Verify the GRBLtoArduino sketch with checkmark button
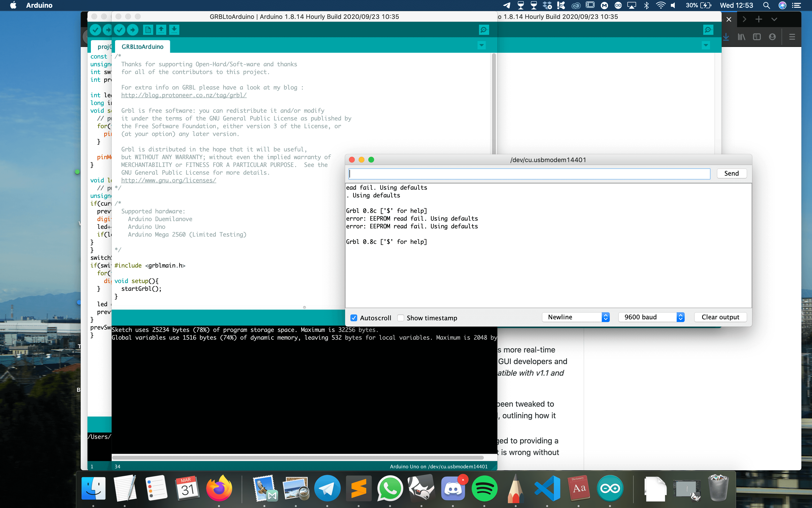The width and height of the screenshot is (812, 508). coord(119,30)
